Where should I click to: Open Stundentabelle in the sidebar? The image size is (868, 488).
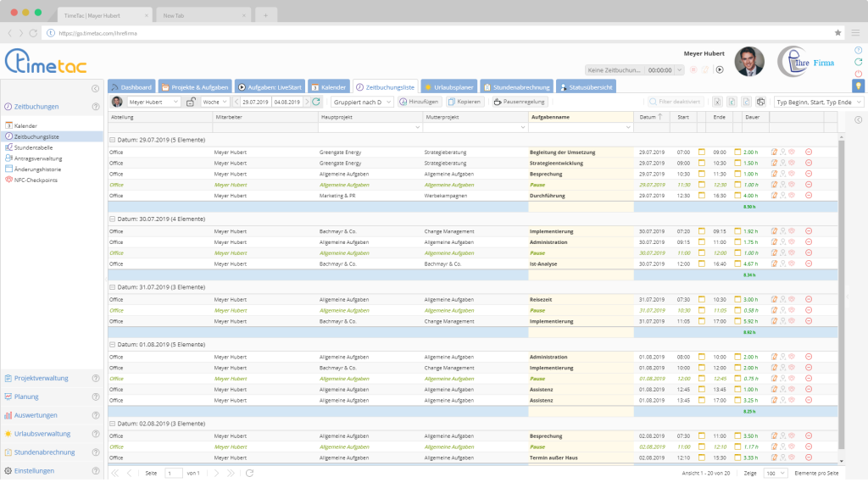click(x=33, y=147)
